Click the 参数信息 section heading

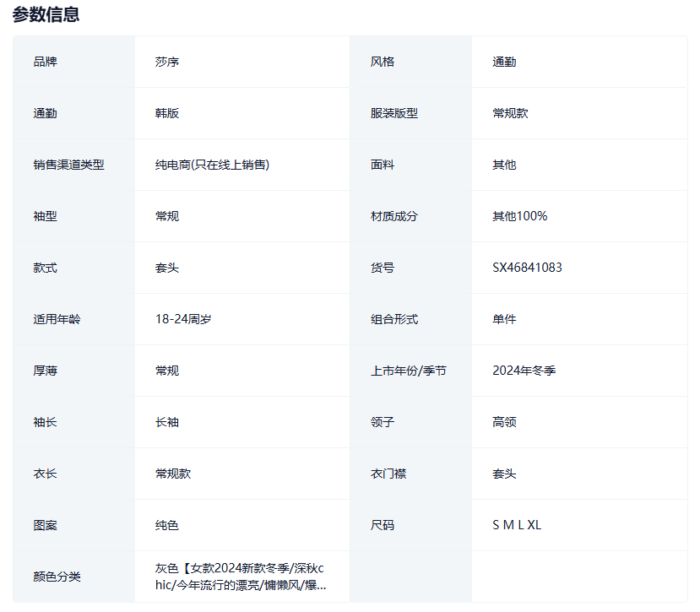[x=46, y=14]
